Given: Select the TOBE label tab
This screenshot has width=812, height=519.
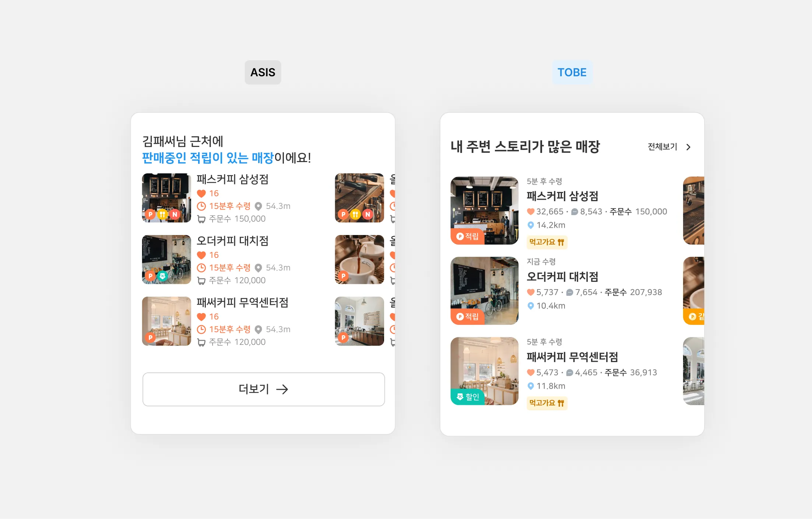Looking at the screenshot, I should [572, 72].
